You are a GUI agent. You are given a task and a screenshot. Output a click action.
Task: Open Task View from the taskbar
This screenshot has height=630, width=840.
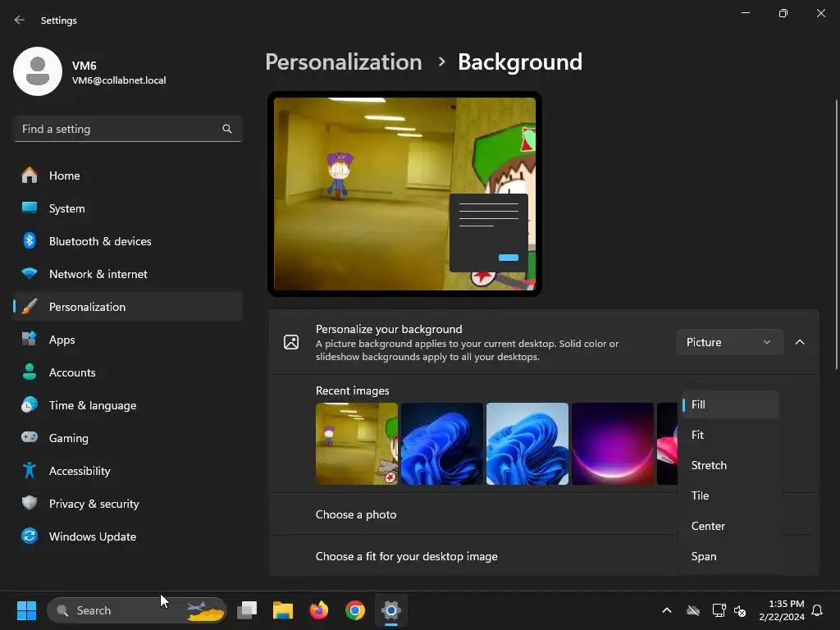(247, 610)
